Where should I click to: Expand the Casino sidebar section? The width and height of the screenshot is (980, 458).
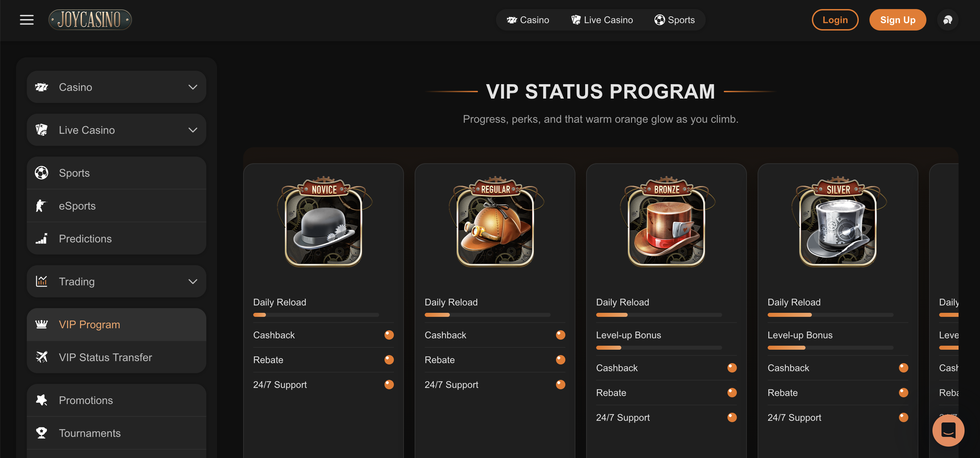[117, 87]
